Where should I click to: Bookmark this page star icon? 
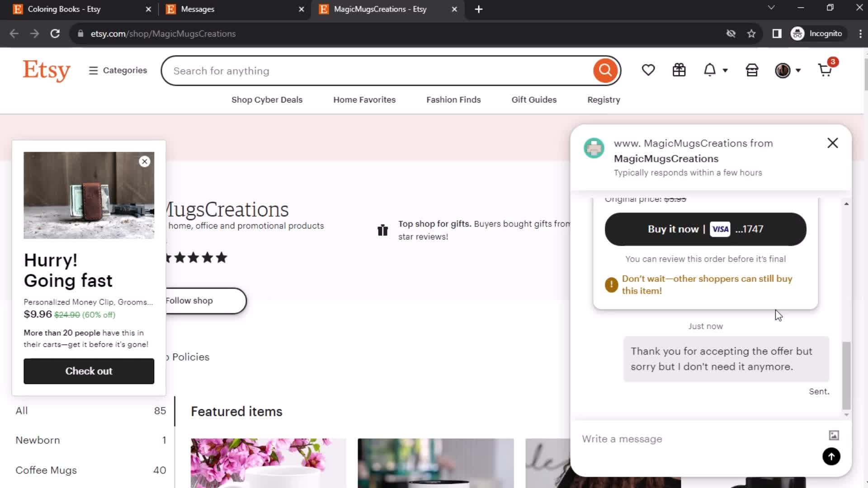751,33
